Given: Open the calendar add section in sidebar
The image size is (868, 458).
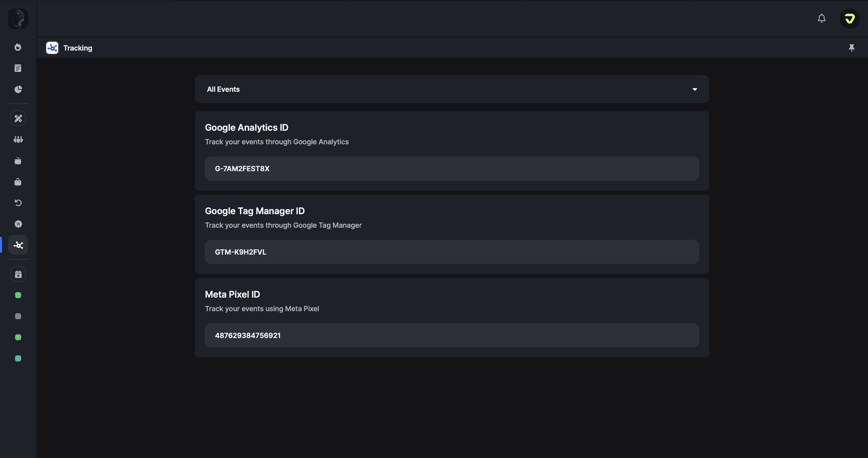Looking at the screenshot, I should tap(17, 274).
